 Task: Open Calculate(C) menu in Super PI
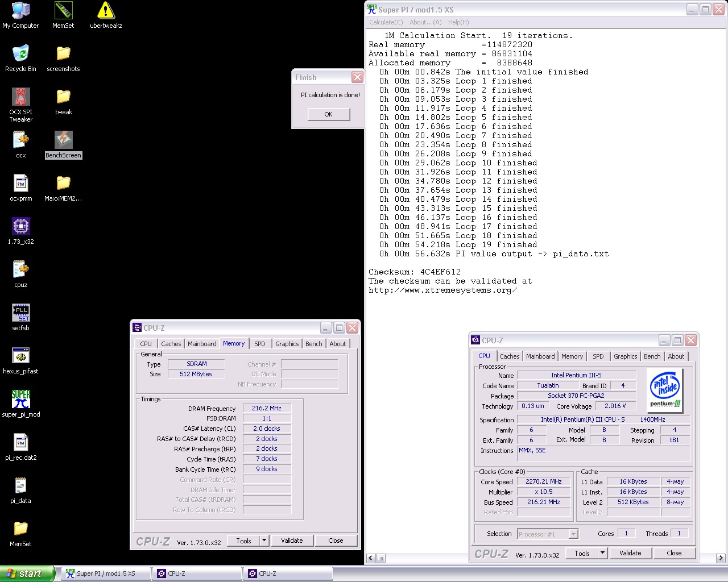(x=386, y=22)
